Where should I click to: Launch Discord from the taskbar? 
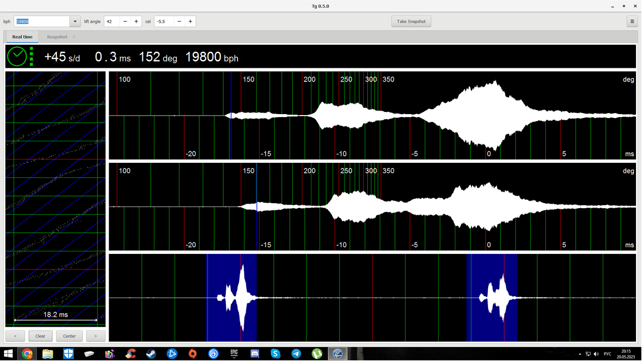(x=255, y=354)
